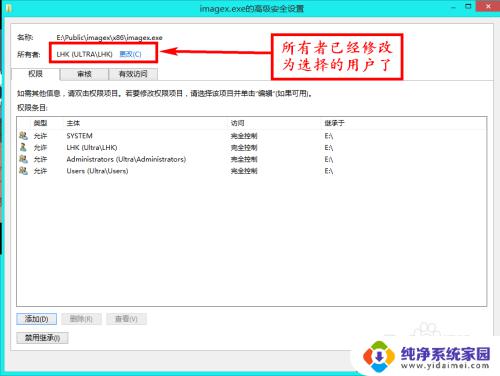This screenshot has width=500, height=376.
Task: Click the 访问 column header
Action: 237,123
